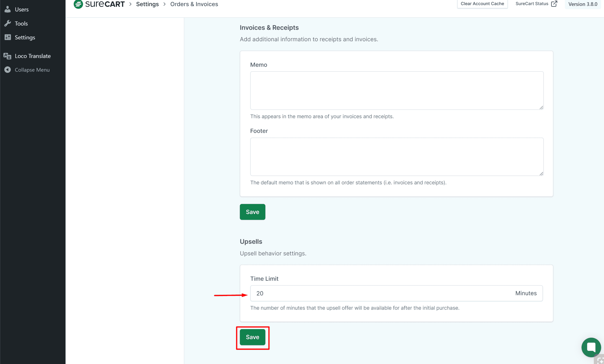Open the green chat support bubble
The height and width of the screenshot is (364, 604).
pos(591,347)
